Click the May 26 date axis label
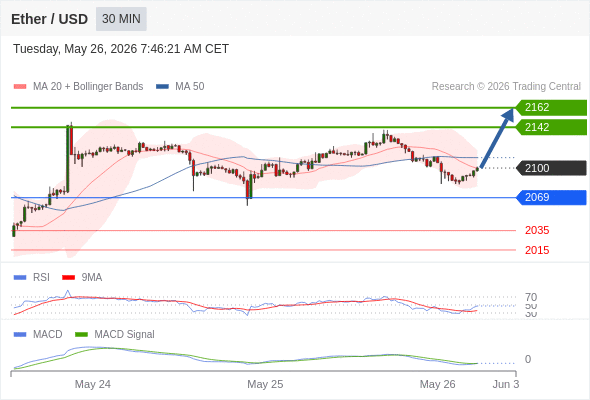 (x=437, y=384)
